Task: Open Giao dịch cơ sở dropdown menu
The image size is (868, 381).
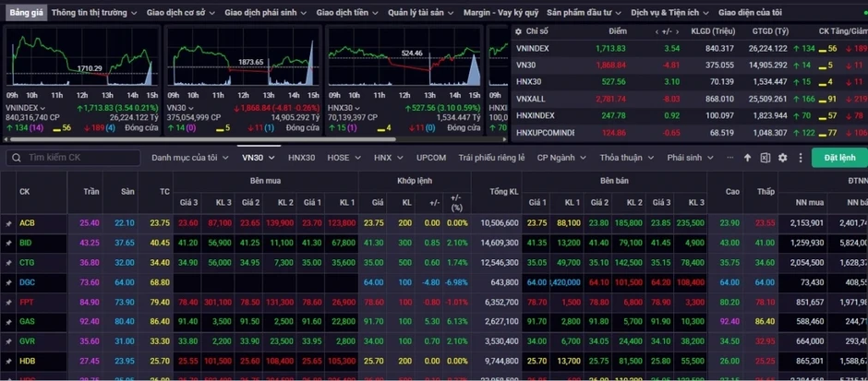Action: click(x=182, y=12)
